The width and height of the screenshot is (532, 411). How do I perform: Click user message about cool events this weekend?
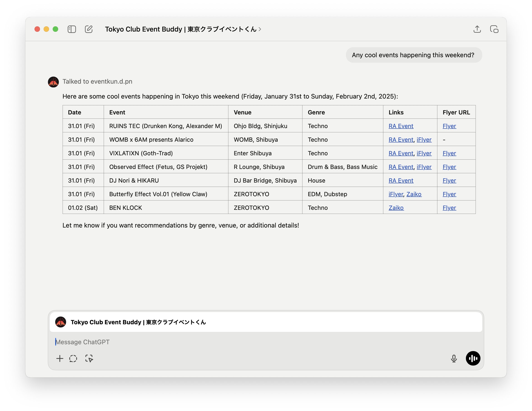[414, 55]
